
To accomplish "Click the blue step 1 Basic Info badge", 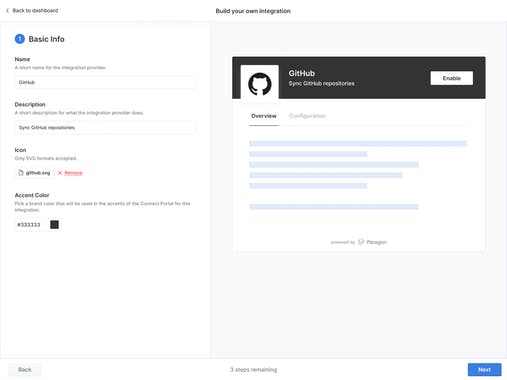I will (20, 39).
